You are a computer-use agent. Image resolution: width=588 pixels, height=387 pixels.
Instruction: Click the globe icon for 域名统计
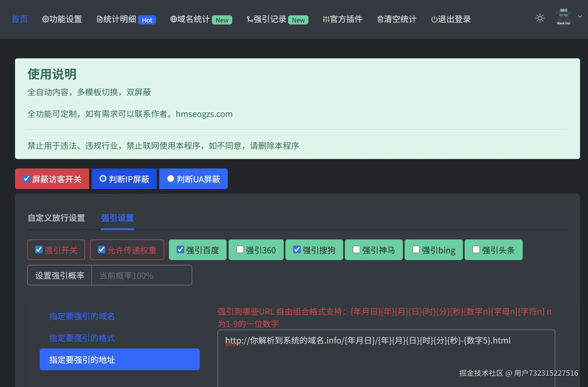[x=173, y=19]
